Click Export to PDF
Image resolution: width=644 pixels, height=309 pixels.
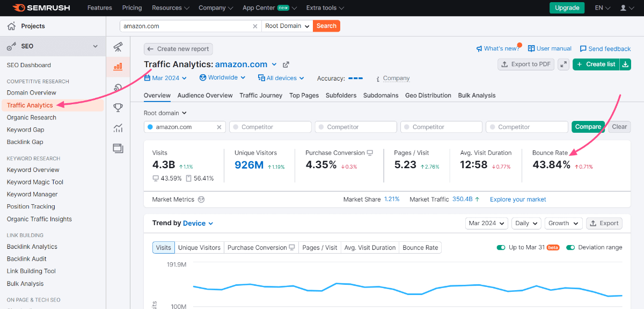click(526, 64)
